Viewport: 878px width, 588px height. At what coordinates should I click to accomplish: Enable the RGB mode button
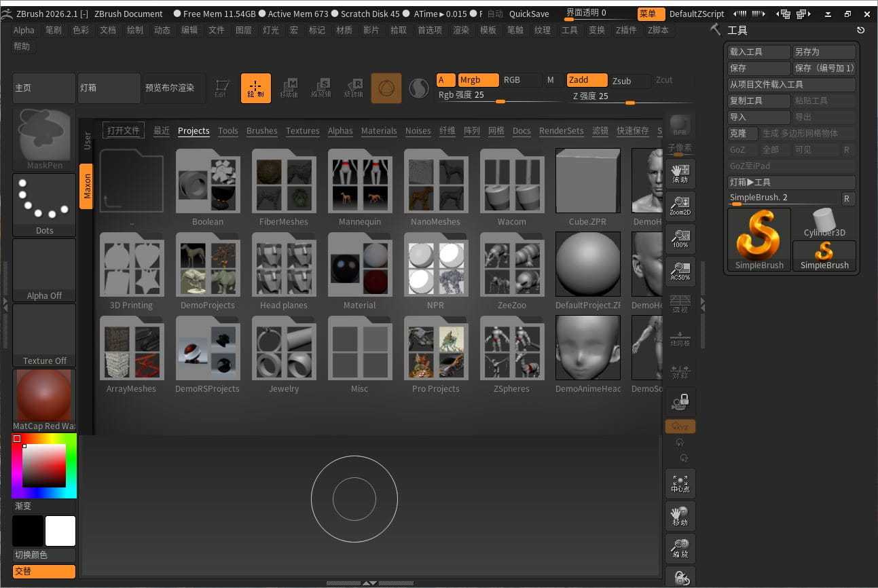521,80
